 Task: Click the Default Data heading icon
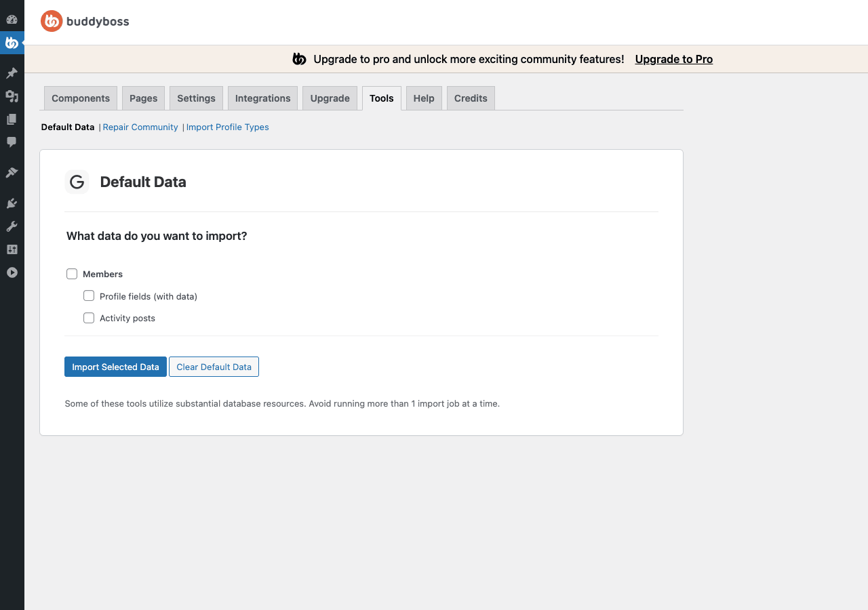(x=77, y=182)
